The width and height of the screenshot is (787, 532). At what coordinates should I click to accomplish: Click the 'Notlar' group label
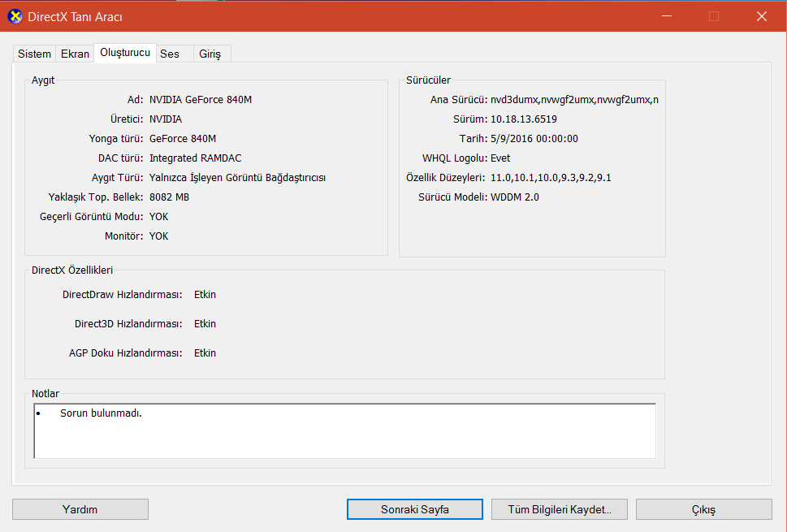pyautogui.click(x=45, y=393)
